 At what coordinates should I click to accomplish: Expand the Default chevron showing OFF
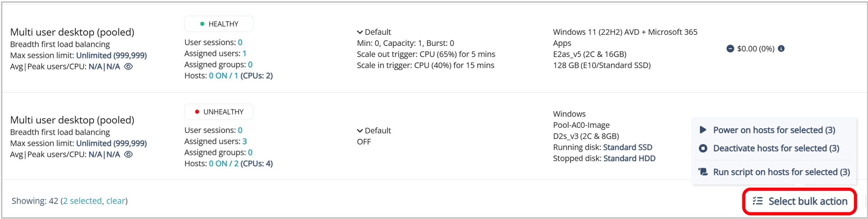tap(360, 131)
